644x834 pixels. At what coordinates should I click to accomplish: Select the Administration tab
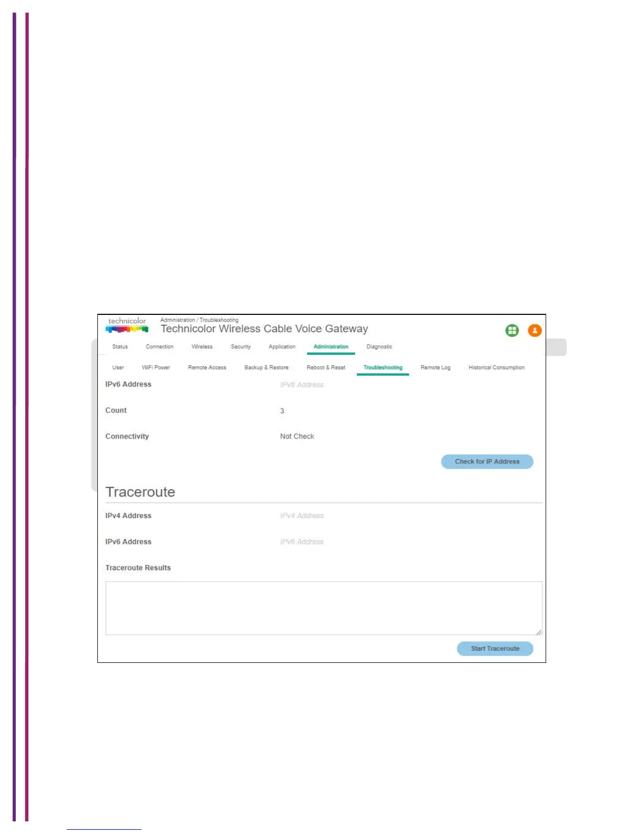click(x=331, y=347)
